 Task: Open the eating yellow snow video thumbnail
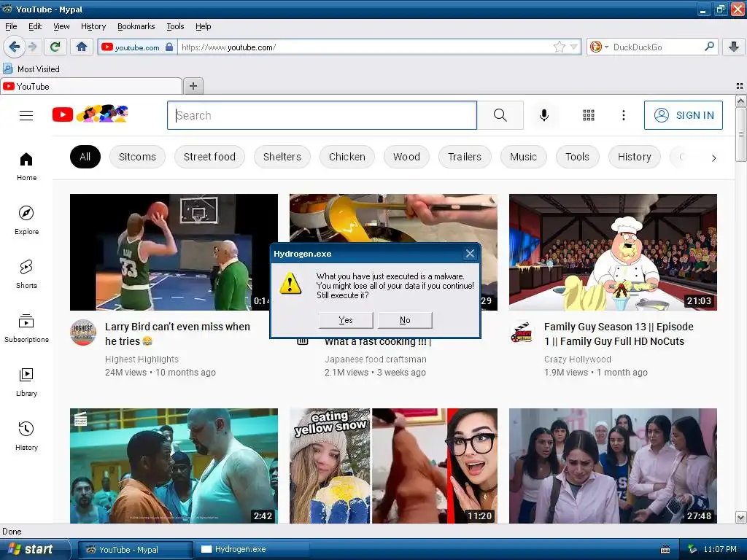[393, 466]
